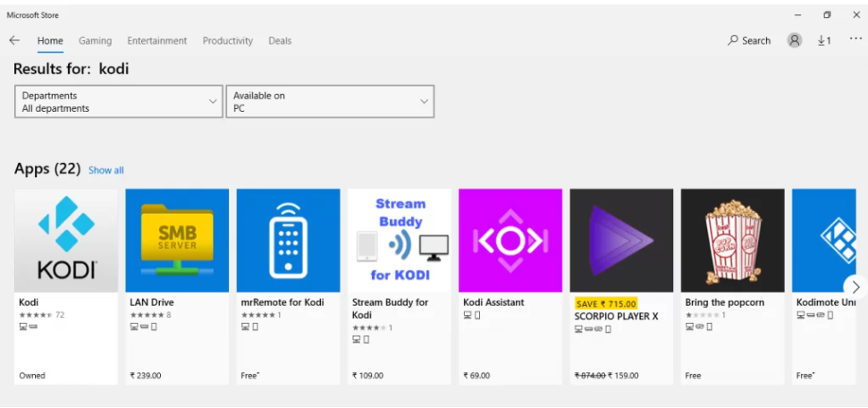Viewport: 868px width, 408px height.
Task: Click the ₹ 159.00 discounted price
Action: pos(623,375)
